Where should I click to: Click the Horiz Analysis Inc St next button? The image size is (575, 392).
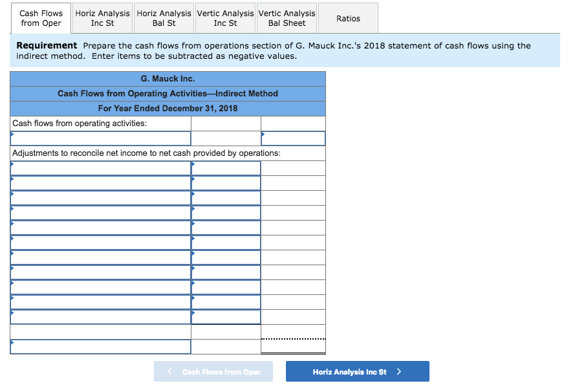pos(357,371)
